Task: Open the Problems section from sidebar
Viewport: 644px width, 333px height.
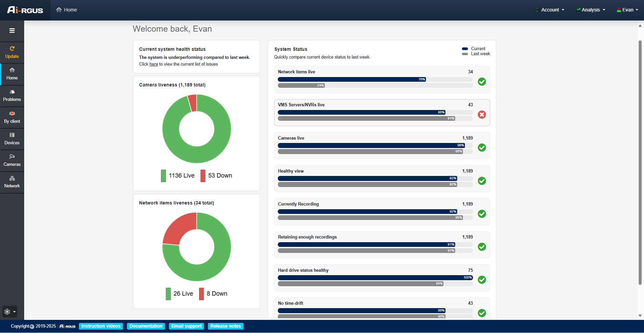Action: pos(12,95)
